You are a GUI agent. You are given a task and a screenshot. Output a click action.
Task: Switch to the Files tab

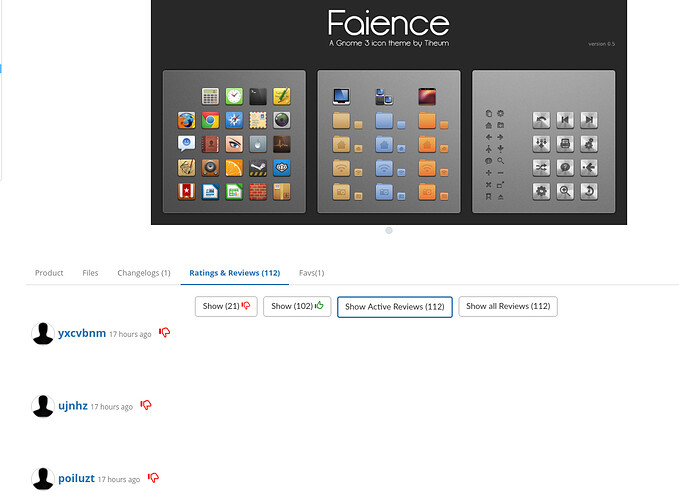90,273
